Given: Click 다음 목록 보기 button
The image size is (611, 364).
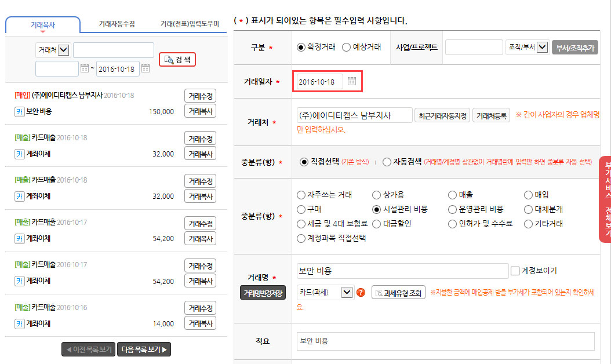Looking at the screenshot, I should pyautogui.click(x=144, y=350).
